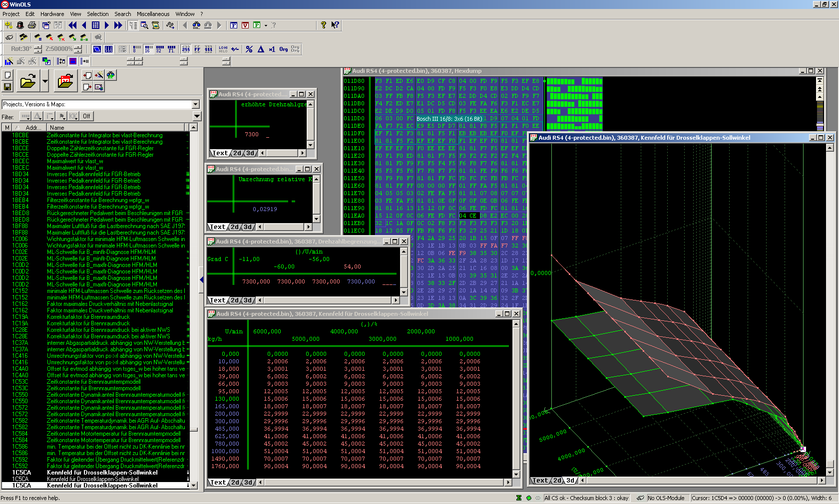839x504 pixels.
Task: Open the Selection menu
Action: [97, 14]
